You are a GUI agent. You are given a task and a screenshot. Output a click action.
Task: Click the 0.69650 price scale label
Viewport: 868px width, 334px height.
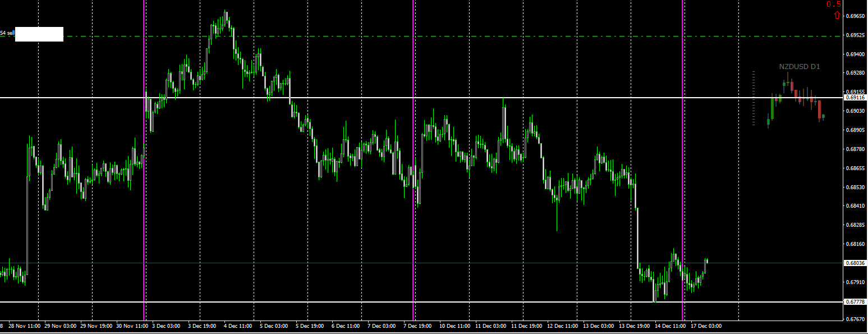[855, 16]
